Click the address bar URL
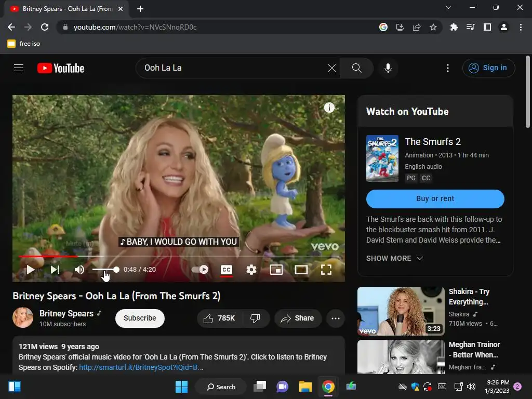This screenshot has height=399, width=532. (135, 27)
